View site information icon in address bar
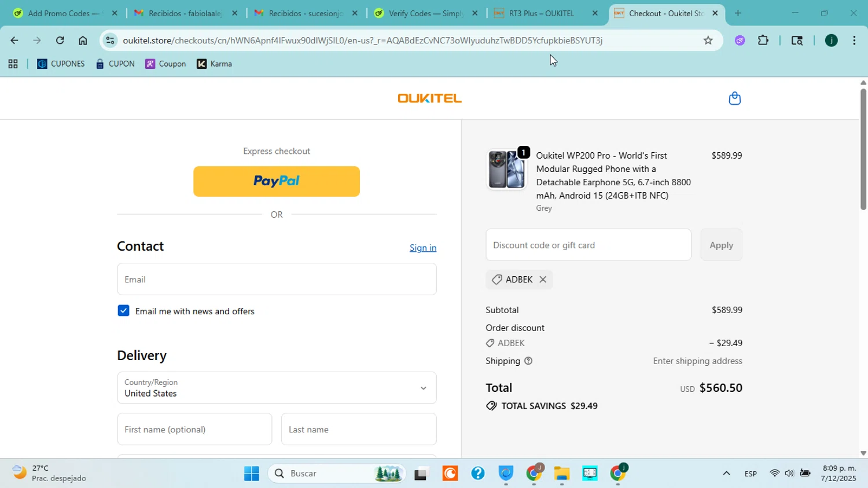868x488 pixels. (111, 41)
